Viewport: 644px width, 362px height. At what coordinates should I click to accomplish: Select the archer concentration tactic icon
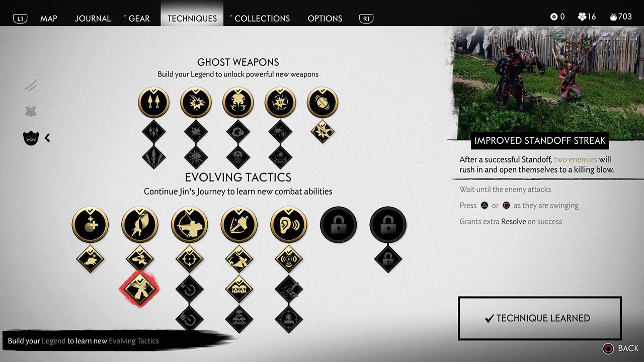190,225
